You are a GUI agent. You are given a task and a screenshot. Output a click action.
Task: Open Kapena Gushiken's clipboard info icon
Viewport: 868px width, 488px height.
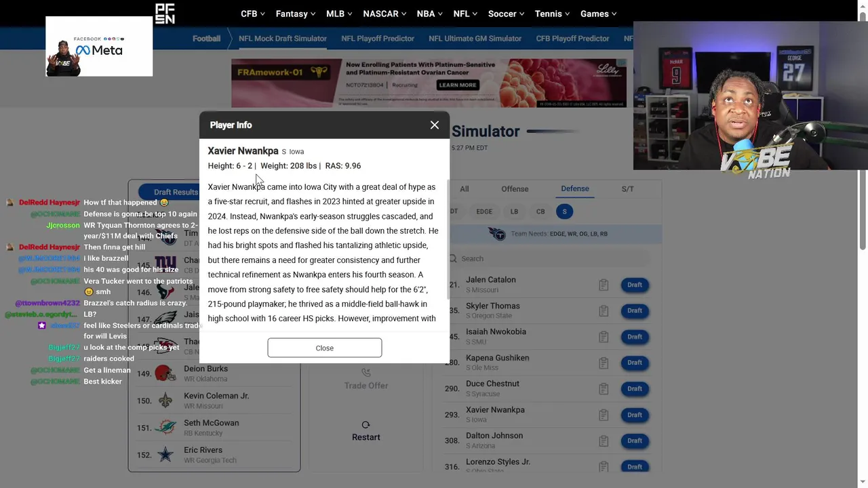[x=604, y=363]
